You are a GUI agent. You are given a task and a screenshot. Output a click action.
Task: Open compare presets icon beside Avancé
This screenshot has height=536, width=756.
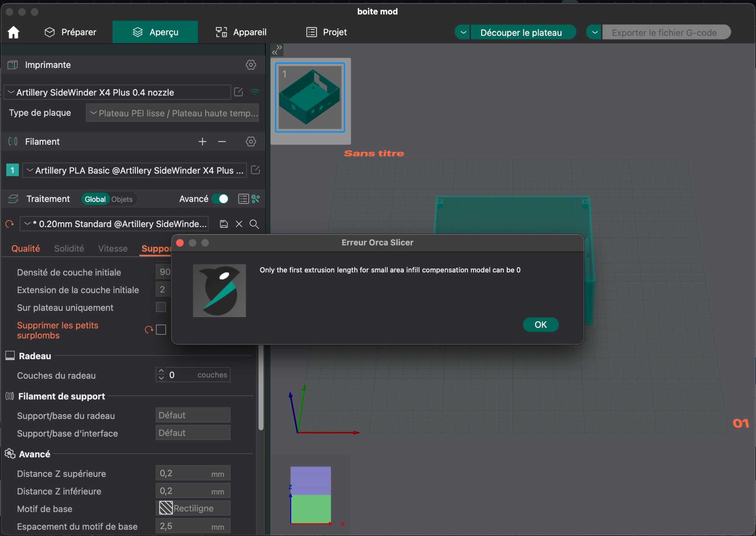tap(255, 199)
